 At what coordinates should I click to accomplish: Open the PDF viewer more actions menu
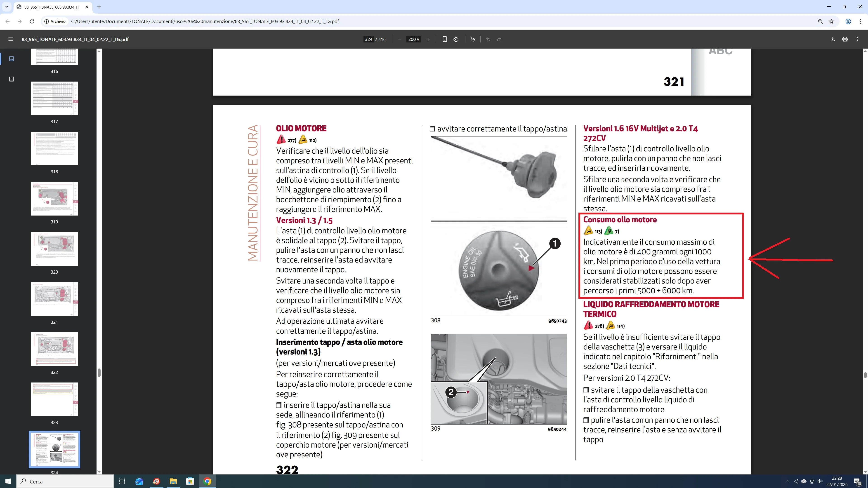point(857,39)
